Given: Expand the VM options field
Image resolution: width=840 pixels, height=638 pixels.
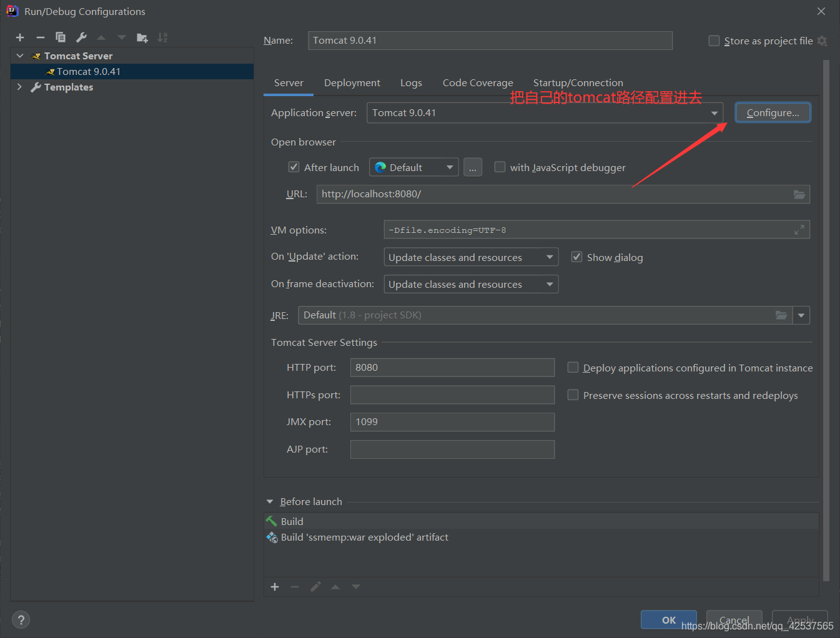Looking at the screenshot, I should 799,230.
